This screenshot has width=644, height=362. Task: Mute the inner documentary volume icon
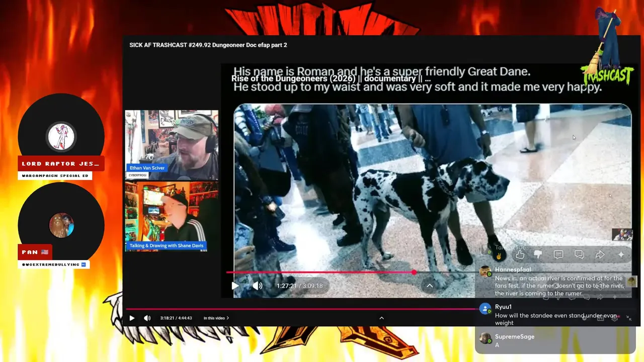click(257, 286)
